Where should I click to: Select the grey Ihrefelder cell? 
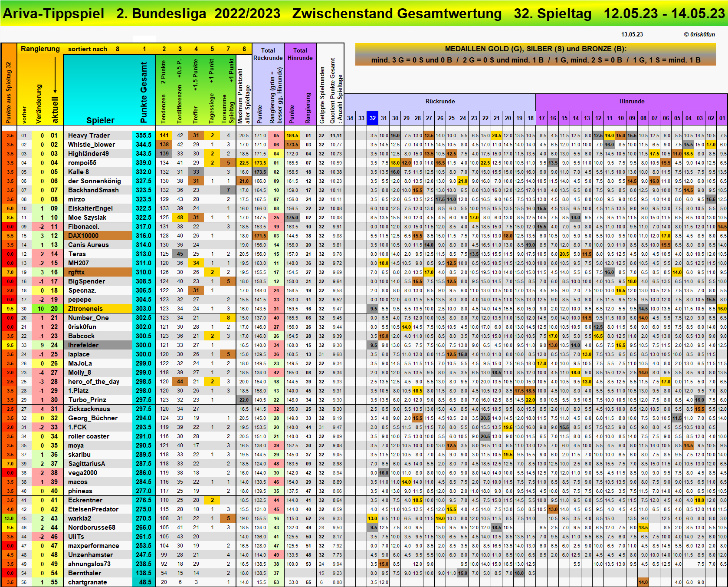pos(98,345)
